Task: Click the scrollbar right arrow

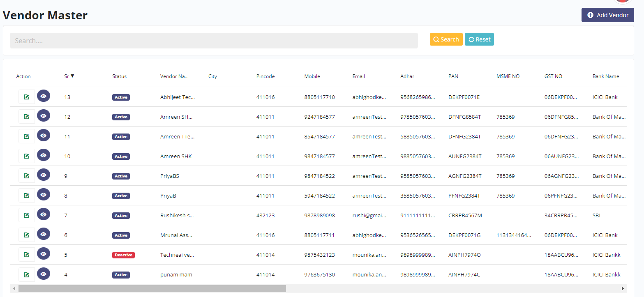Action: [623, 288]
